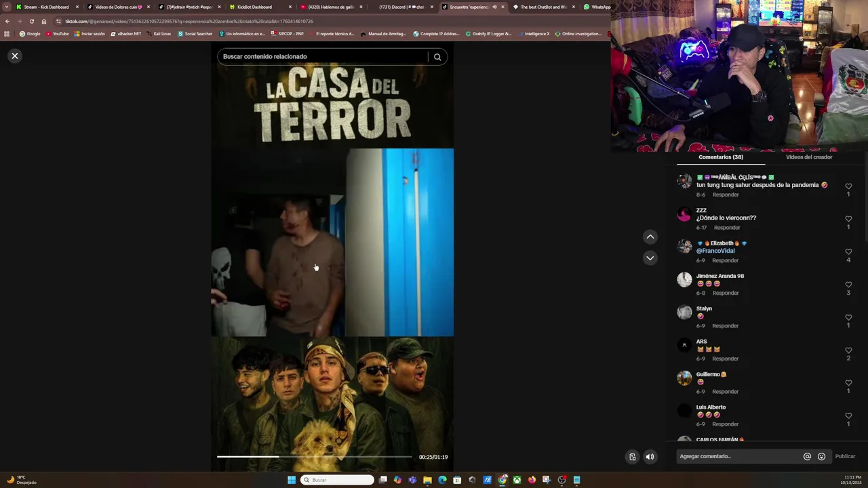Like Luis Alberto's comment
Screen dimensions: 868x488
[848, 415]
